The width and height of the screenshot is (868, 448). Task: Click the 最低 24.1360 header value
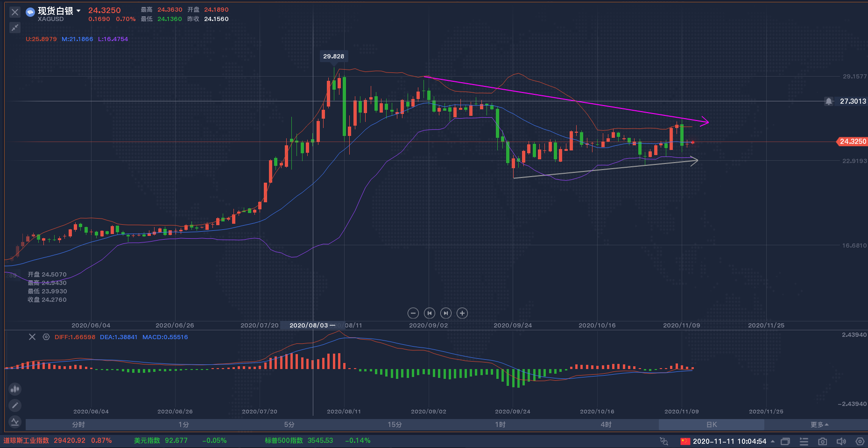pyautogui.click(x=162, y=19)
